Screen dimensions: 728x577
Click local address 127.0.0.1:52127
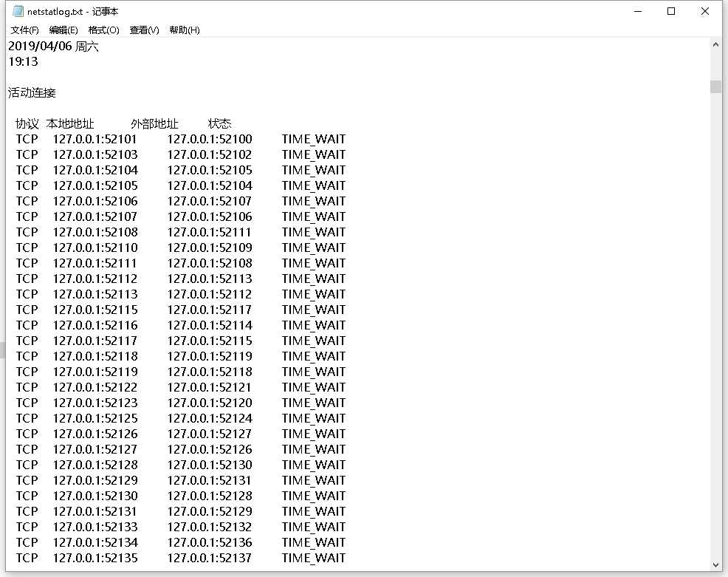coord(95,450)
